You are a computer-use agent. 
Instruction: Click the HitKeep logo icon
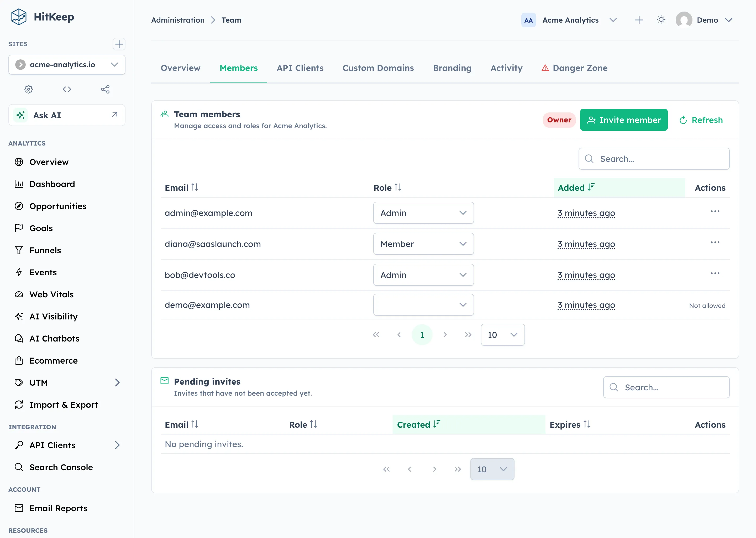coord(19,17)
